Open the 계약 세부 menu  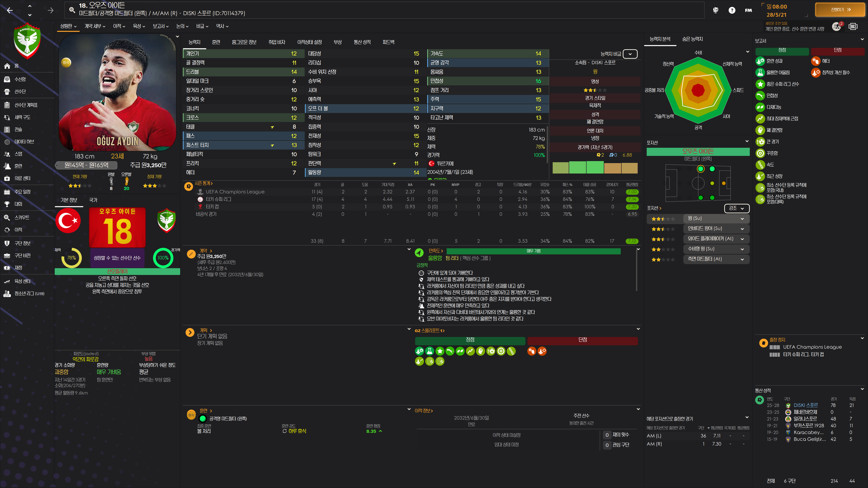click(x=95, y=26)
